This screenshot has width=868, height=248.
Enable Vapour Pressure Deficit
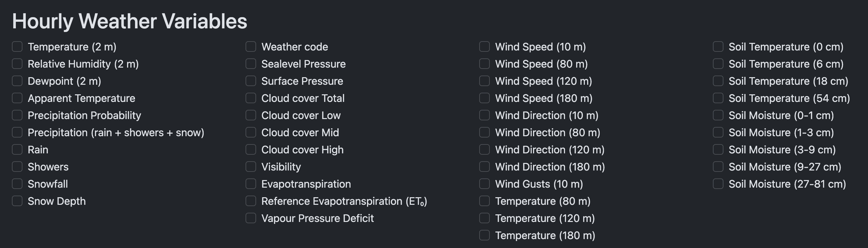pos(251,218)
